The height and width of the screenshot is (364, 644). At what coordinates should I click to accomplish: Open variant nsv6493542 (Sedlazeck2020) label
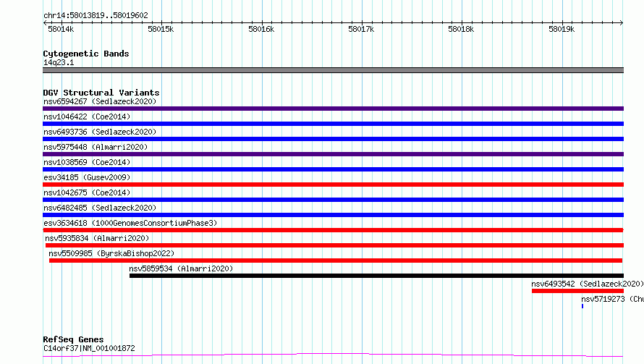(x=588, y=284)
